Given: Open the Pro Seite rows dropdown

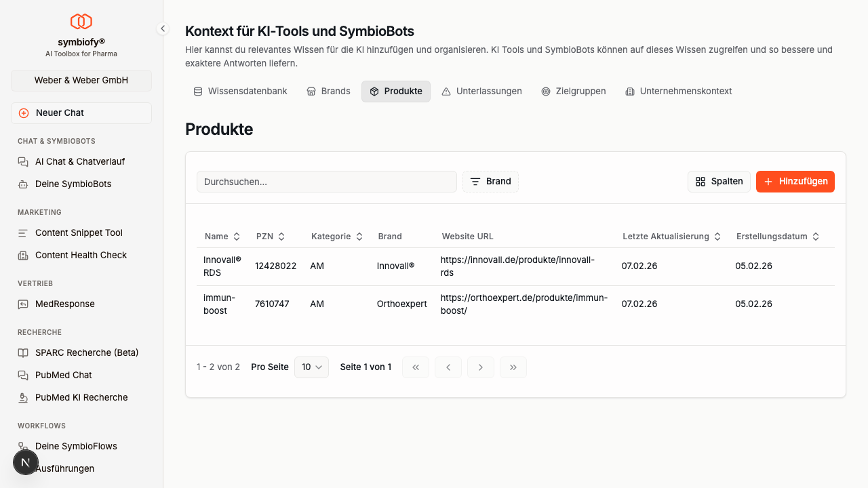Looking at the screenshot, I should click(x=311, y=367).
